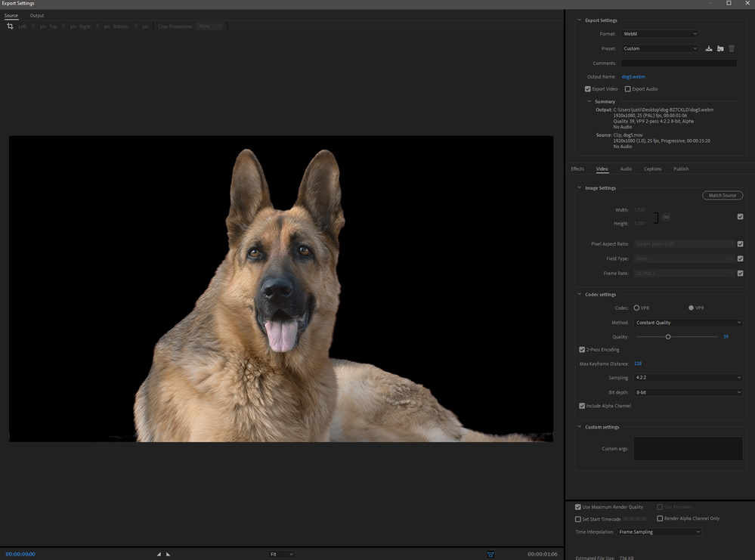Open the Sampling dropdown
This screenshot has width=755, height=560.
click(x=688, y=377)
